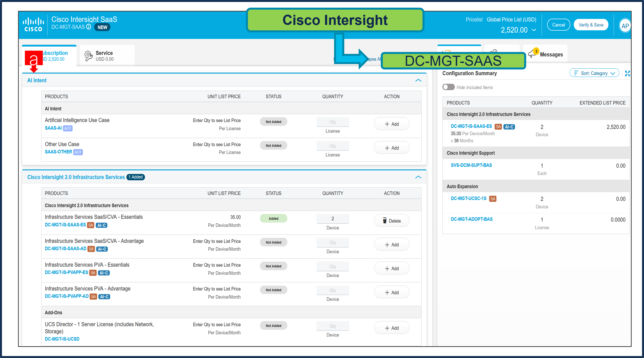Screen dimensions: 644x358
Task: Click the fullscreen expand icon in Configuration Summary
Action: tap(627, 73)
